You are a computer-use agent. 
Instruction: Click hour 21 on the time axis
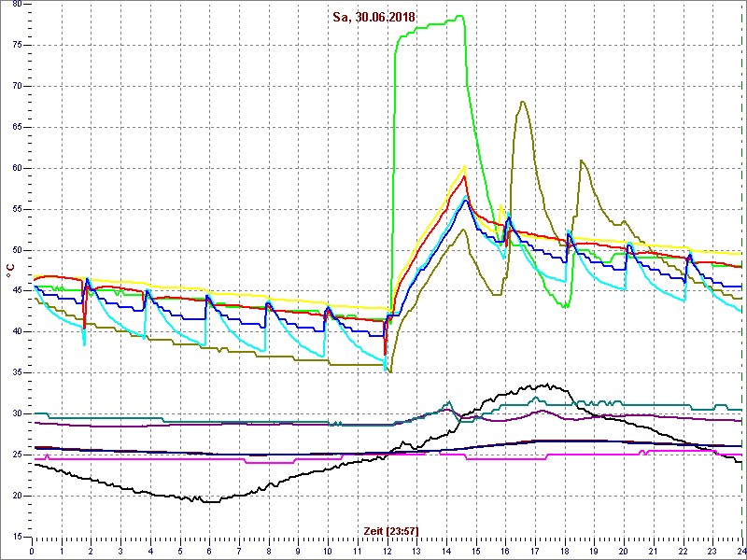click(x=654, y=550)
